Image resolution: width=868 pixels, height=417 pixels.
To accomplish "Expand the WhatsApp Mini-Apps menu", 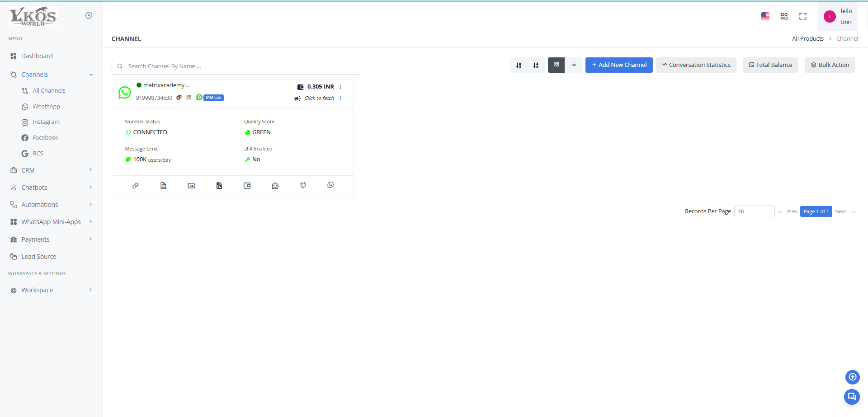I will (51, 222).
